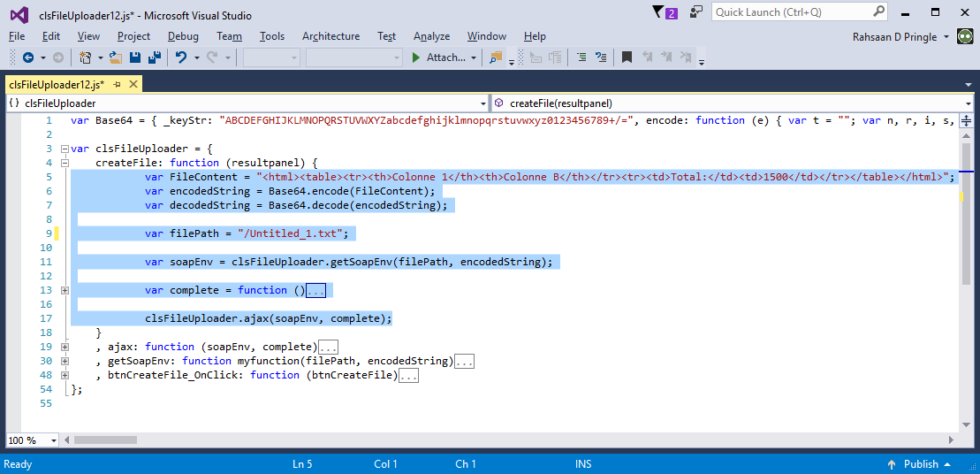Click the Navigate Backward arrow icon
The height and width of the screenshot is (474, 980).
(28, 57)
